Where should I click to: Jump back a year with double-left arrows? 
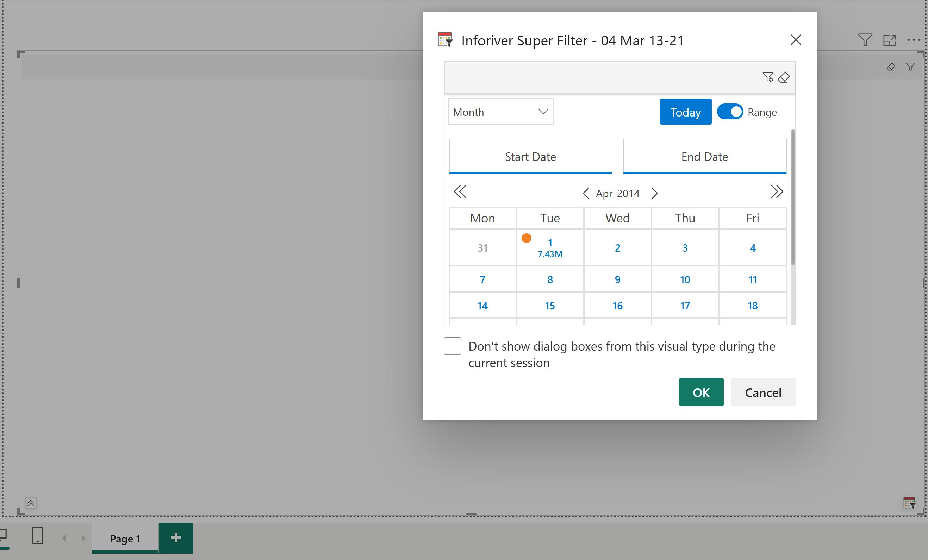(x=460, y=191)
